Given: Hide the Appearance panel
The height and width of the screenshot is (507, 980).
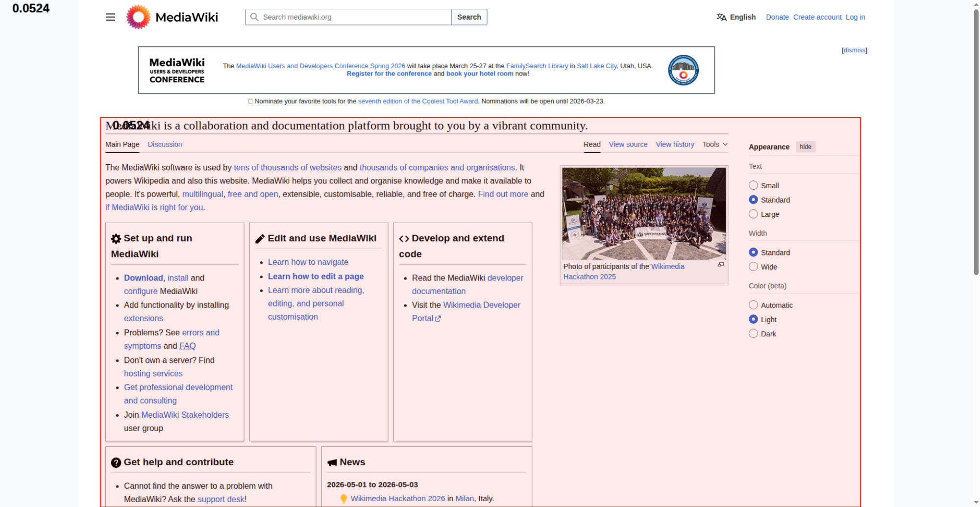Looking at the screenshot, I should click(x=805, y=147).
